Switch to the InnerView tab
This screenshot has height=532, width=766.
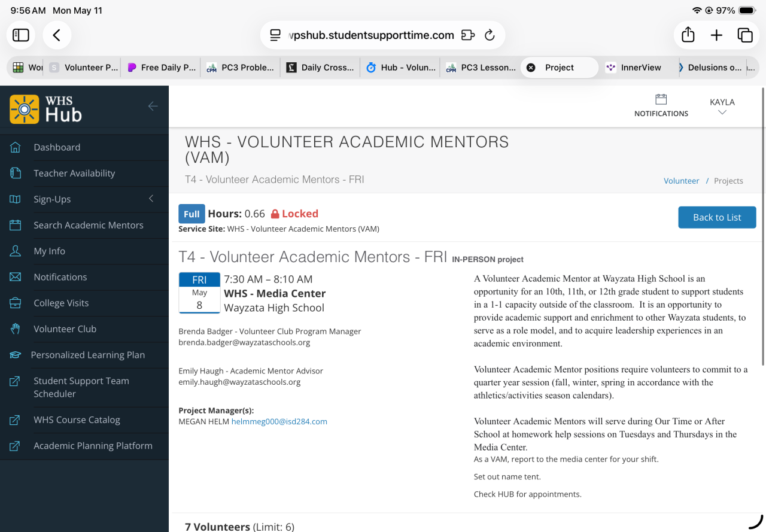pos(640,68)
